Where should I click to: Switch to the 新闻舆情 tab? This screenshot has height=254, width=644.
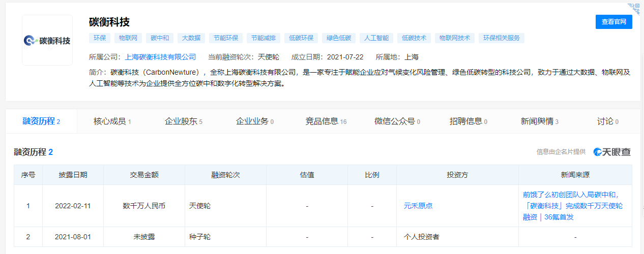540,121
